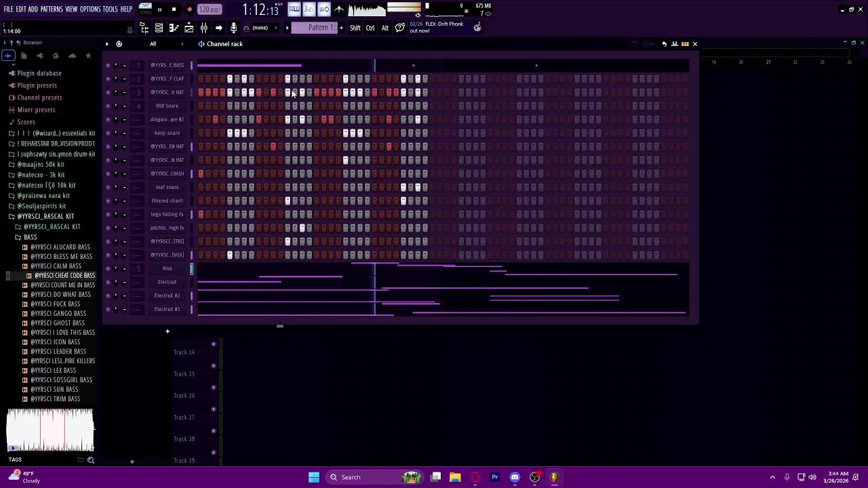Image resolution: width=868 pixels, height=488 pixels.
Task: Select the browser files tab icon
Action: [24, 56]
